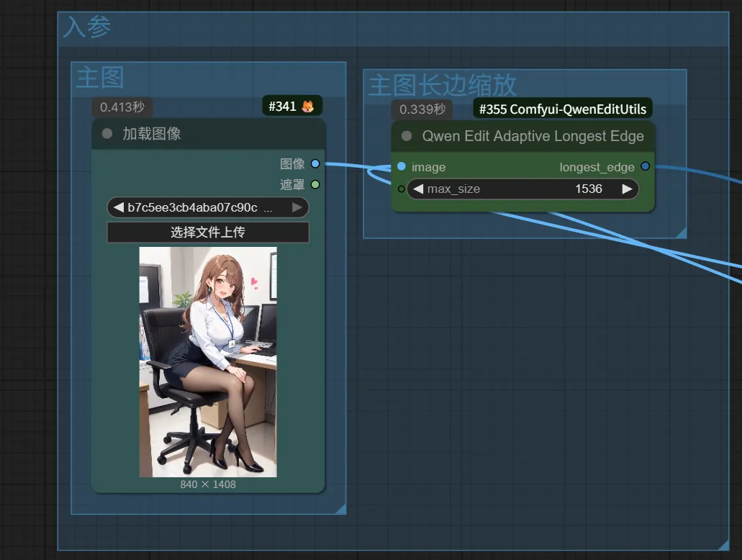Click the #355 Comfyui-QwenEditUtils badge
Image resolution: width=742 pixels, height=560 pixels.
563,109
